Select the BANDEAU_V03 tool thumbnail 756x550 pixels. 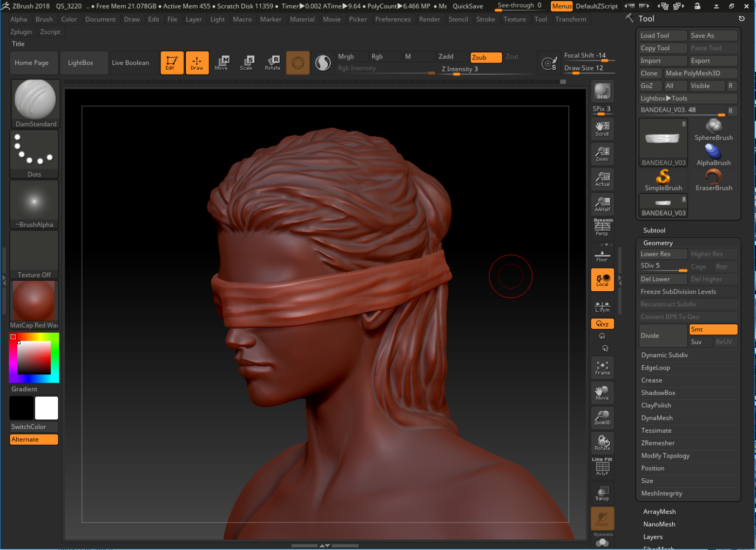coord(663,143)
